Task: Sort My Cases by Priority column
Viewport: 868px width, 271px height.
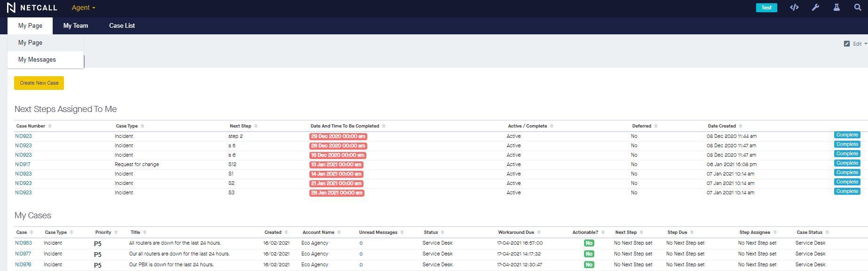Action: (116, 232)
